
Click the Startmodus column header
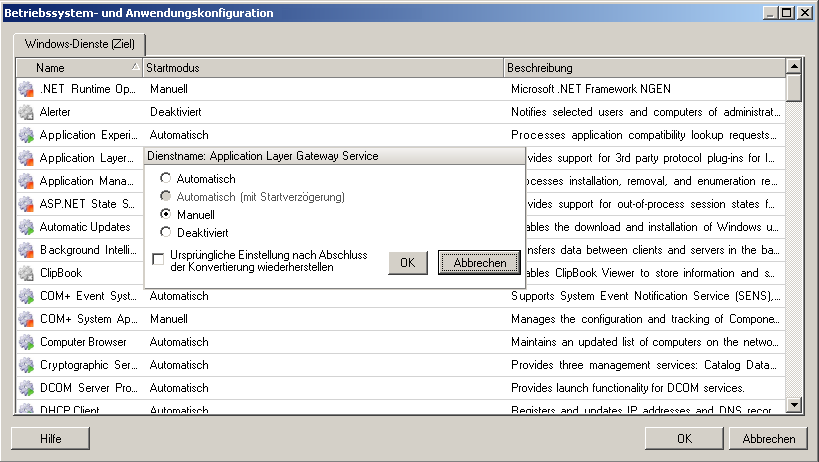click(322, 68)
